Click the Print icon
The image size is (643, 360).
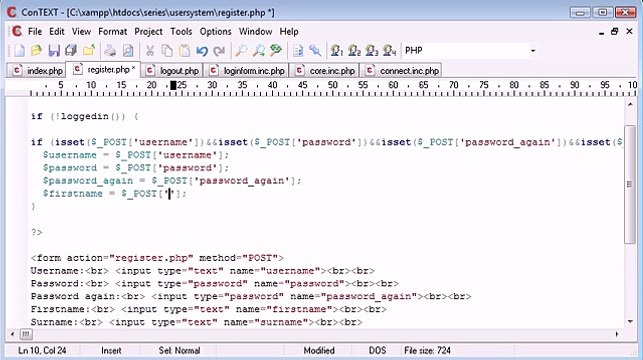pos(110,51)
